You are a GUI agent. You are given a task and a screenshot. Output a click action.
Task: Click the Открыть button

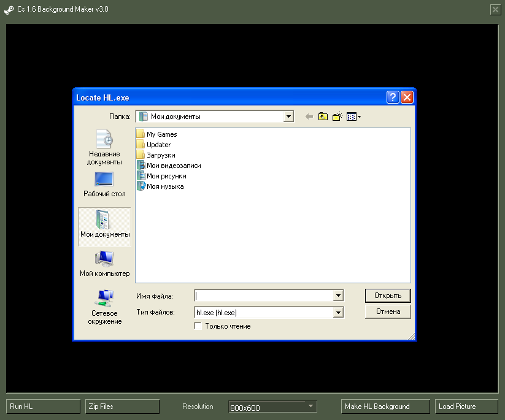(x=388, y=296)
